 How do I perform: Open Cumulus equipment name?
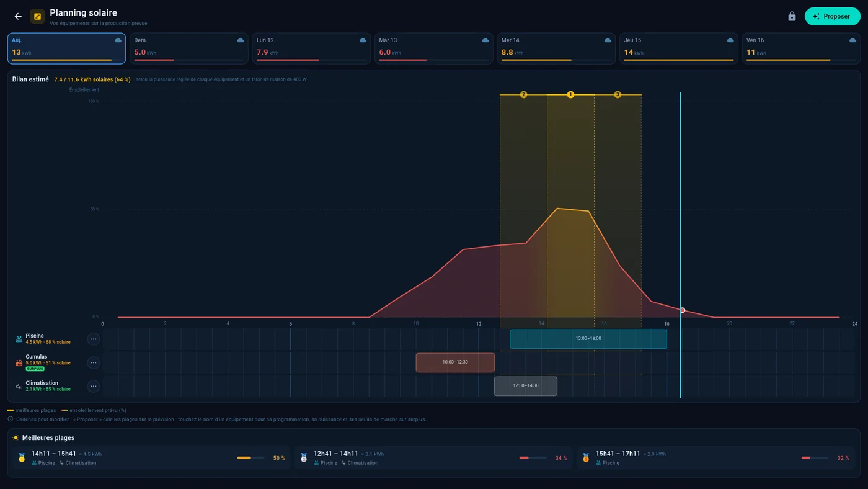(x=37, y=357)
